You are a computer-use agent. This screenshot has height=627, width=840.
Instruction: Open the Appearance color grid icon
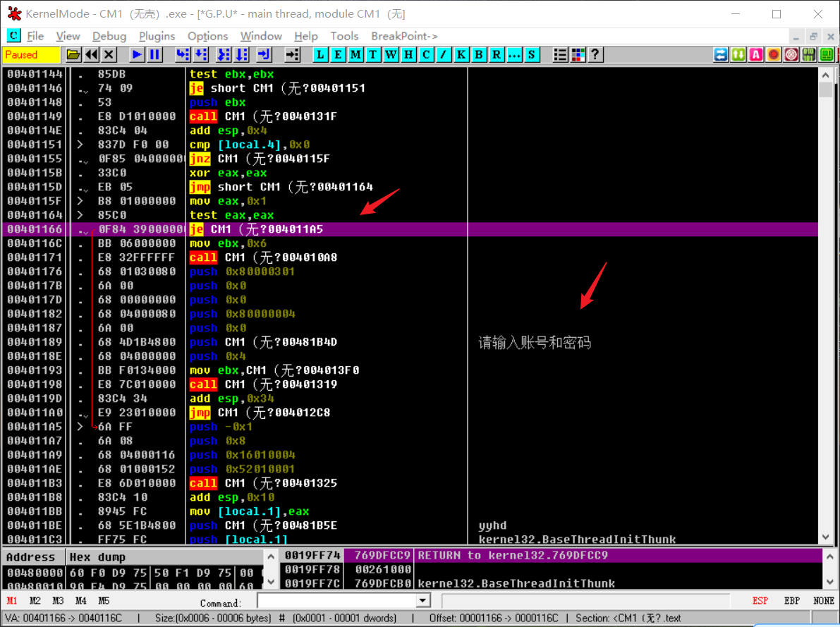pos(578,54)
